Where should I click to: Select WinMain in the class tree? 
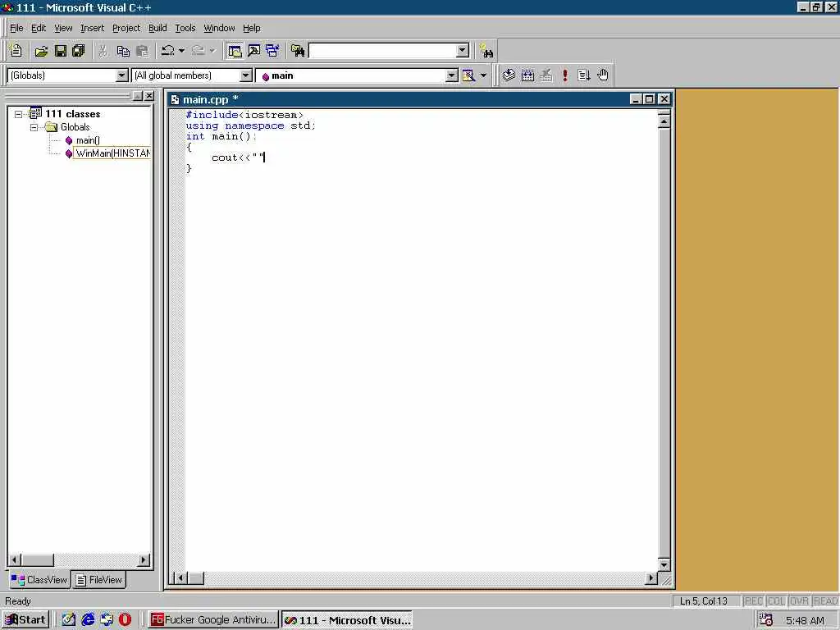pos(112,153)
